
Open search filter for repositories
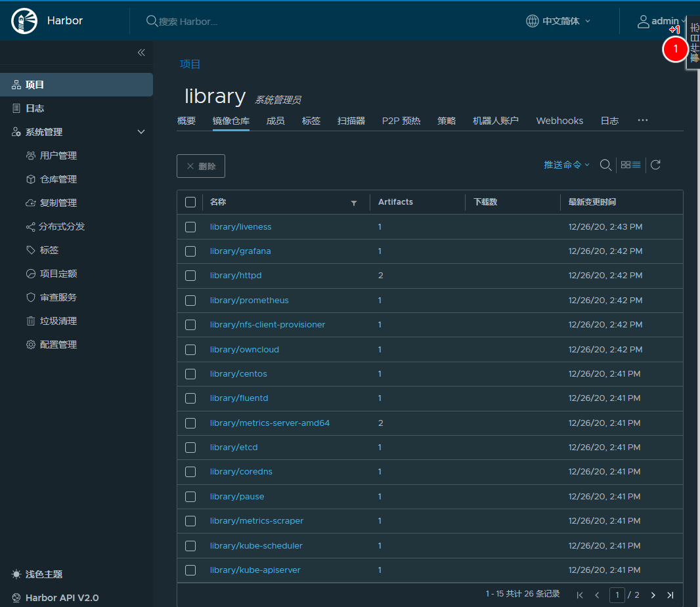pos(605,165)
